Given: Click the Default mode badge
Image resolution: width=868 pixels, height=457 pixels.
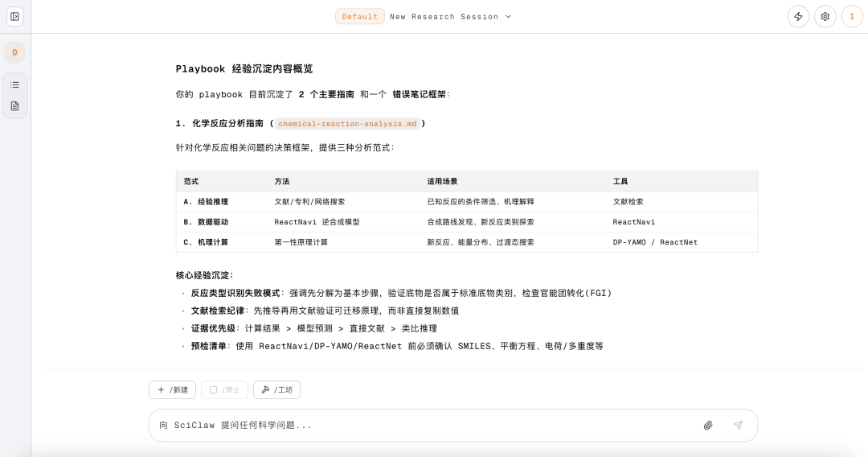Looking at the screenshot, I should (359, 16).
